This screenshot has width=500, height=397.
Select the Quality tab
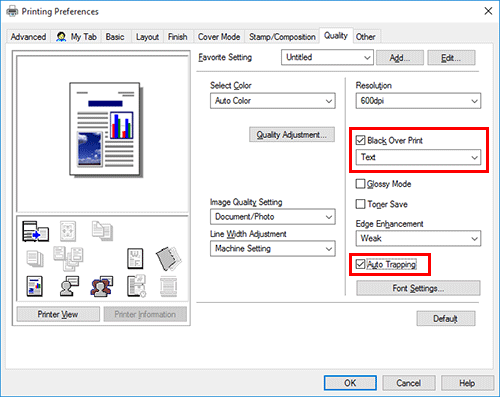[336, 35]
